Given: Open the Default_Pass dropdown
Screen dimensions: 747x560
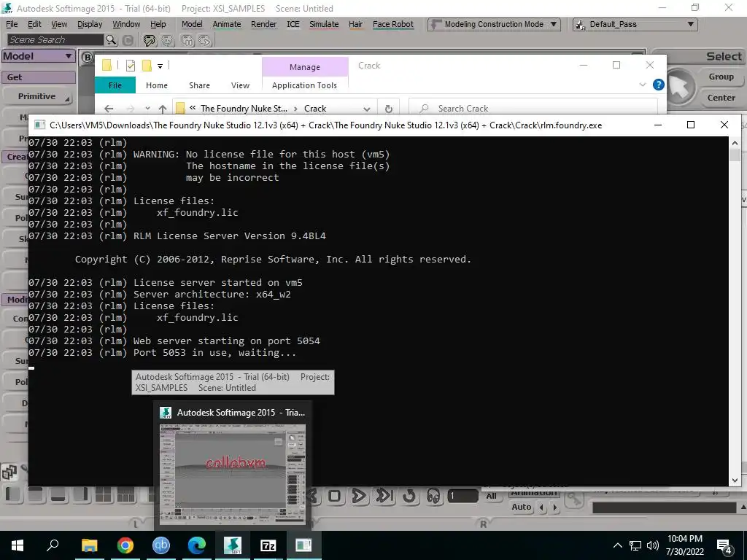Looking at the screenshot, I should [635, 24].
